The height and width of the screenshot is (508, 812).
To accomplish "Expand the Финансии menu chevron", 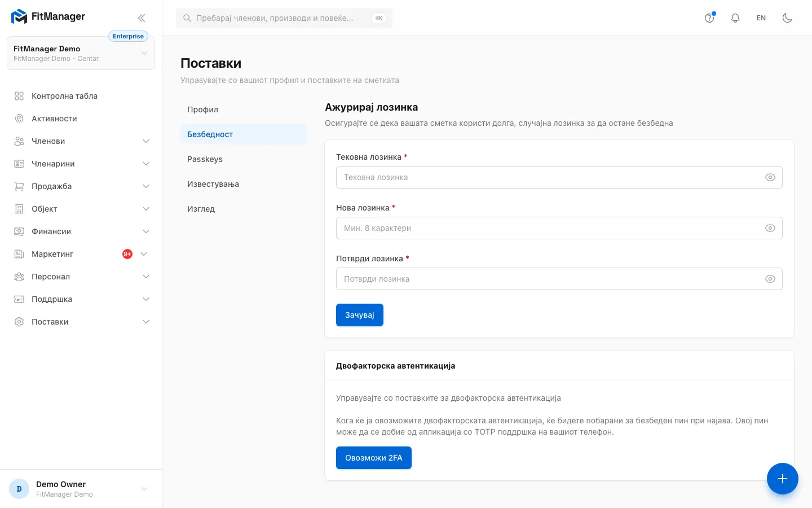I will pos(146,231).
